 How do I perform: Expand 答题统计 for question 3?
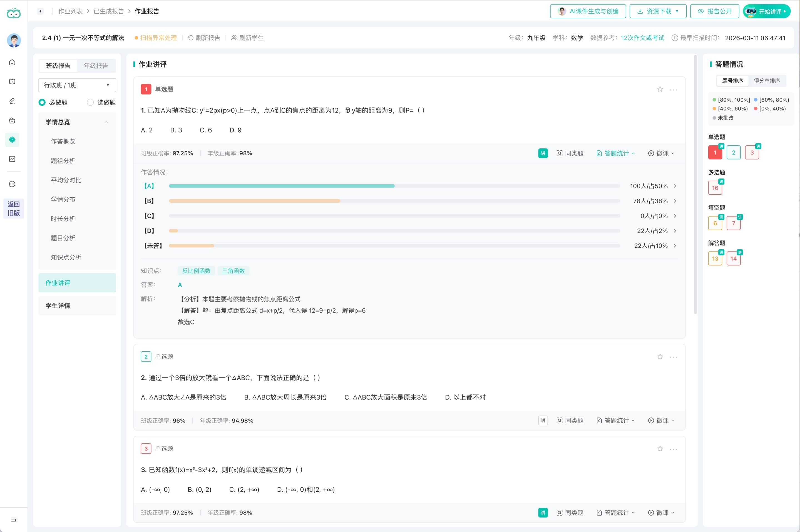pyautogui.click(x=615, y=512)
